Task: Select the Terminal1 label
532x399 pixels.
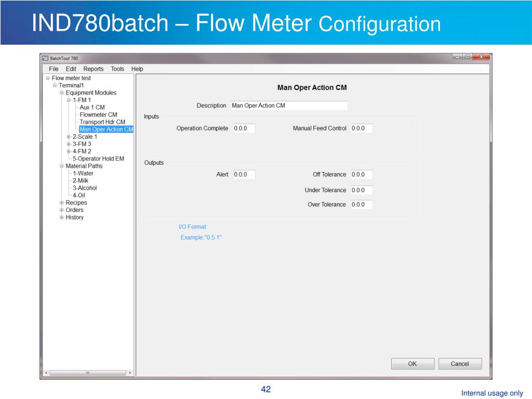Action: pyautogui.click(x=71, y=85)
